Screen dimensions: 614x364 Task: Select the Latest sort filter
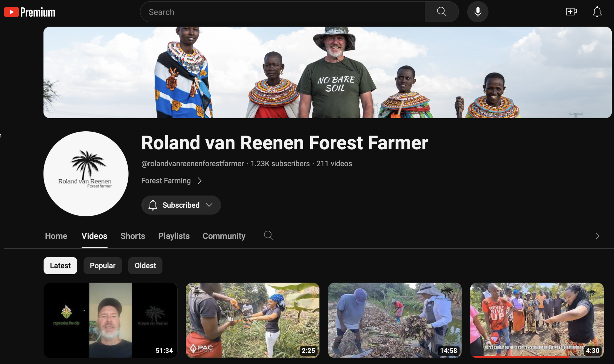(60, 266)
